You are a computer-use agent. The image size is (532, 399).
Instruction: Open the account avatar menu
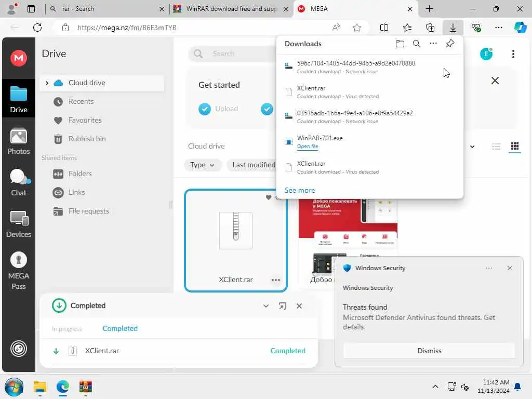tap(486, 54)
